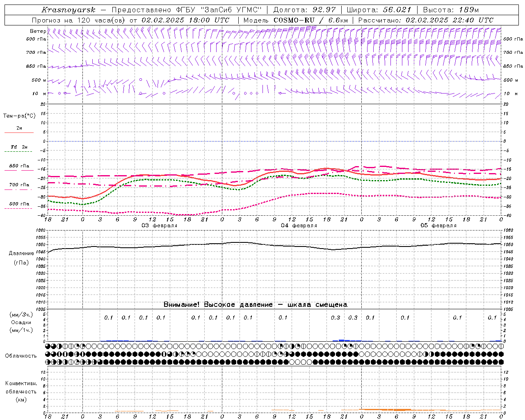This screenshot has width=525, height=420.
Task: Click the Модель COSMO-RU / 6.6км label
Action: tap(296, 20)
